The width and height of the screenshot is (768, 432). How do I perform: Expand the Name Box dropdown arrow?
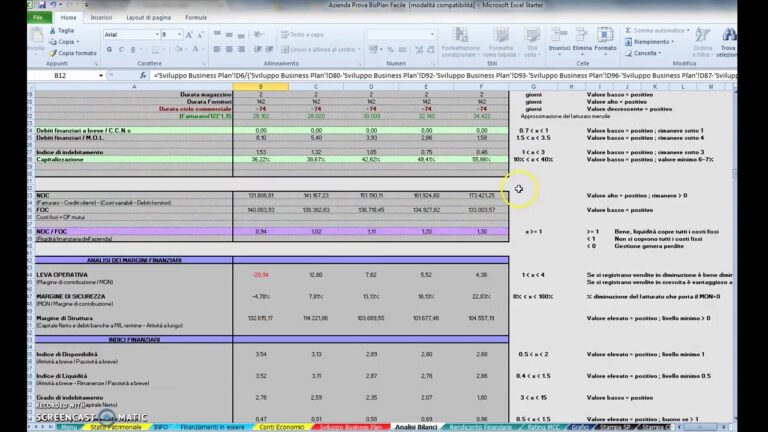[x=101, y=75]
